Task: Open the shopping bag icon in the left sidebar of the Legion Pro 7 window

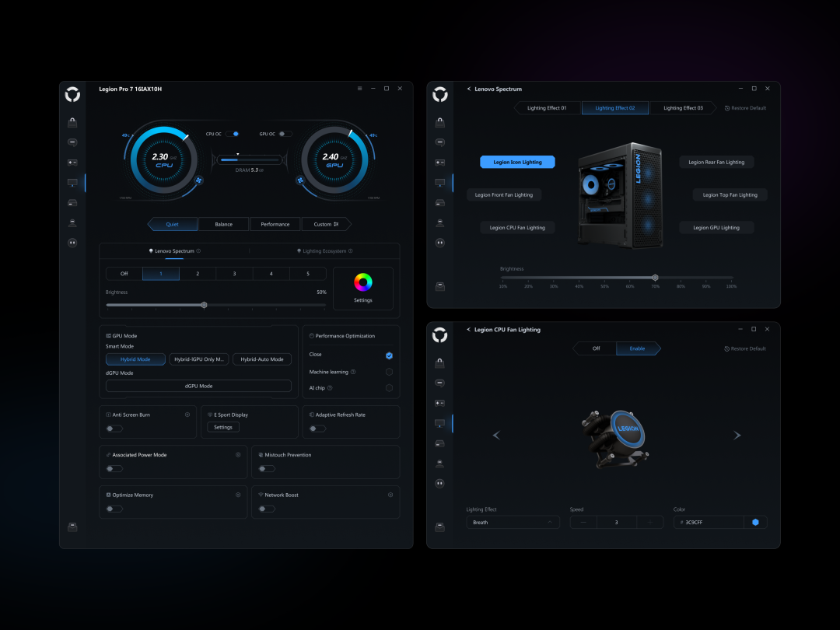Action: pos(72,123)
